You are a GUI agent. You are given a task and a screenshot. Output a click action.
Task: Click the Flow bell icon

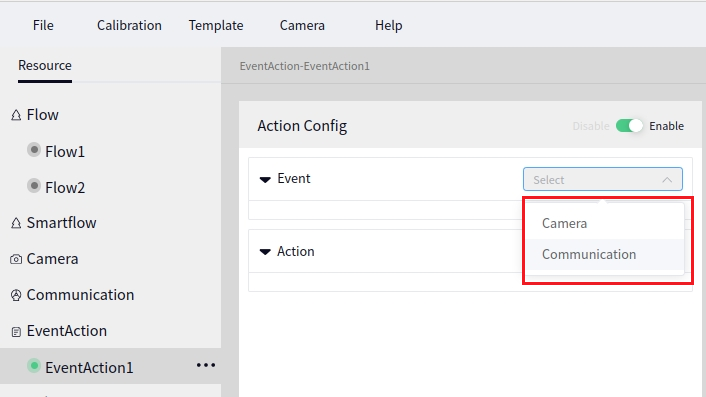coord(16,115)
